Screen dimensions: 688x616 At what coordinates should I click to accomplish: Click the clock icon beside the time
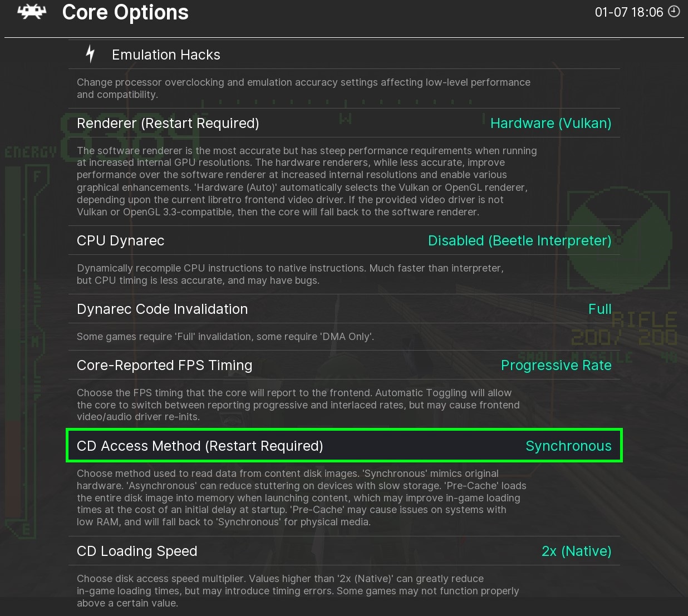pos(674,12)
